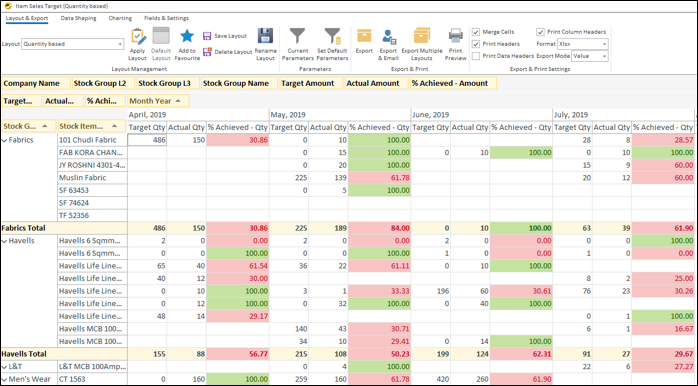Uncheck the Merge Cells checkbox
Screen dimensions: 698x386
[x=476, y=32]
